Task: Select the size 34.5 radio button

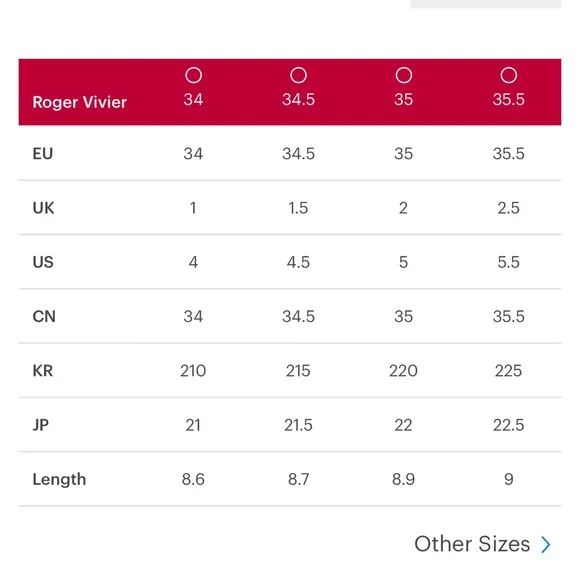Action: 299,75
